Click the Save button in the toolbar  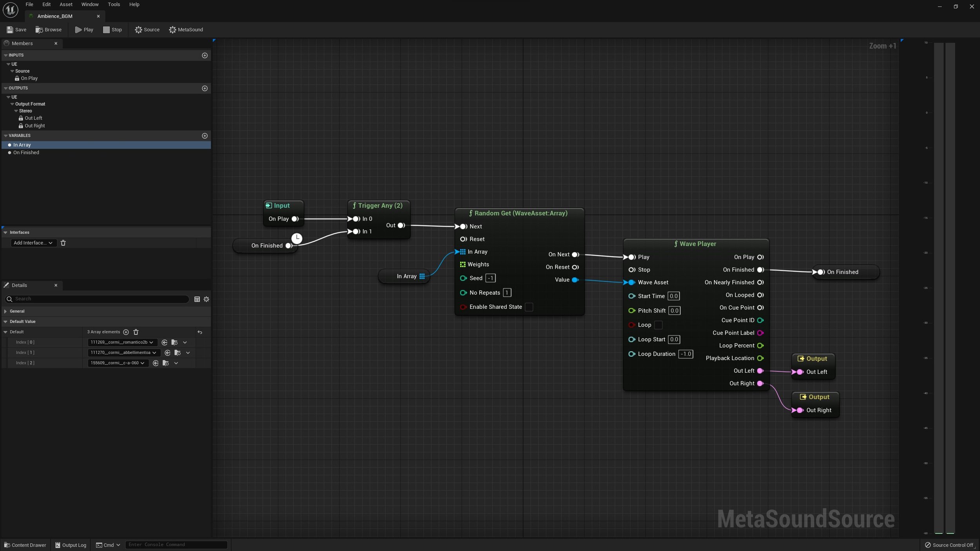15,30
